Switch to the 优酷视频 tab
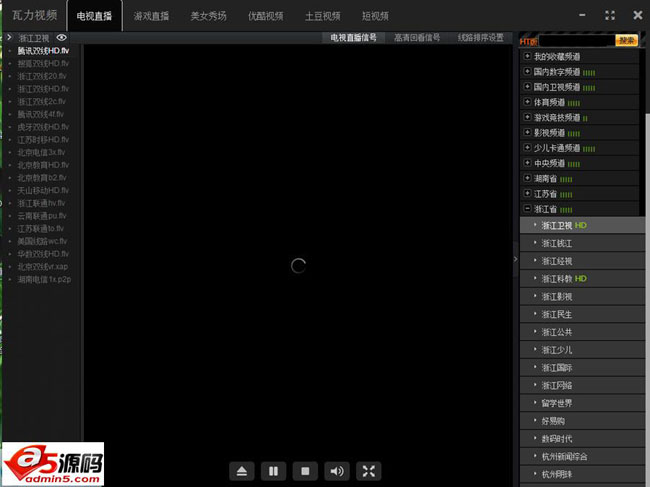Screen dimensions: 650x487 266,16
